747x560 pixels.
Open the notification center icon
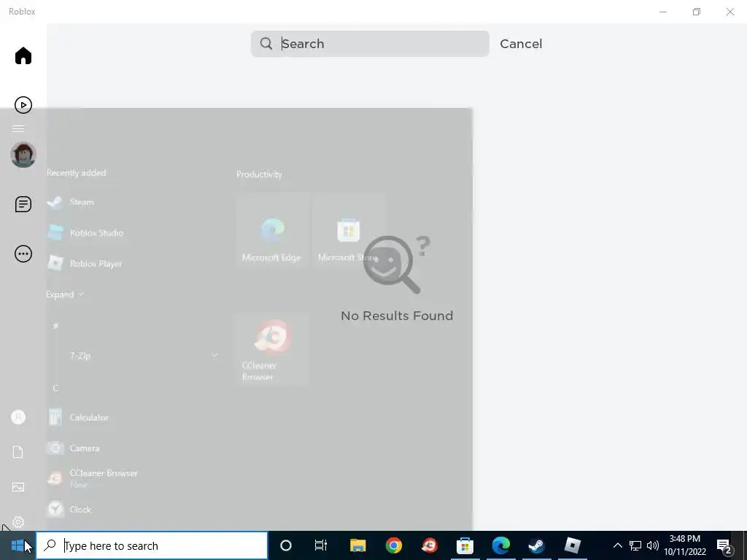tap(724, 545)
